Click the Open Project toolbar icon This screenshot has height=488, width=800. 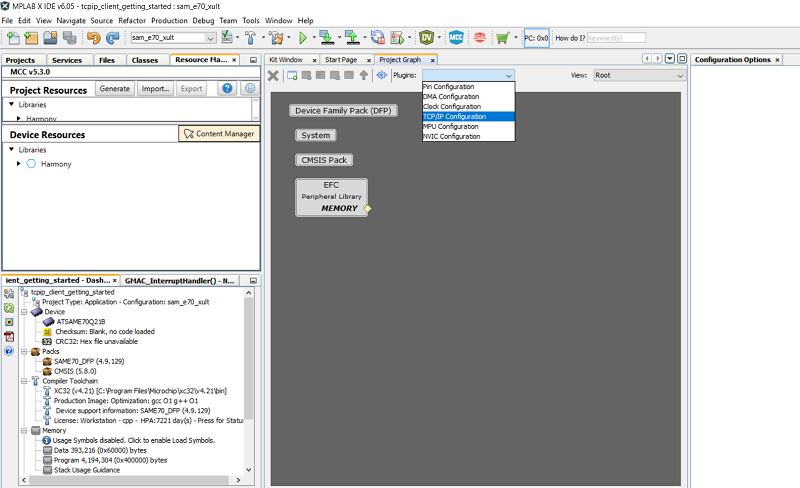point(50,38)
